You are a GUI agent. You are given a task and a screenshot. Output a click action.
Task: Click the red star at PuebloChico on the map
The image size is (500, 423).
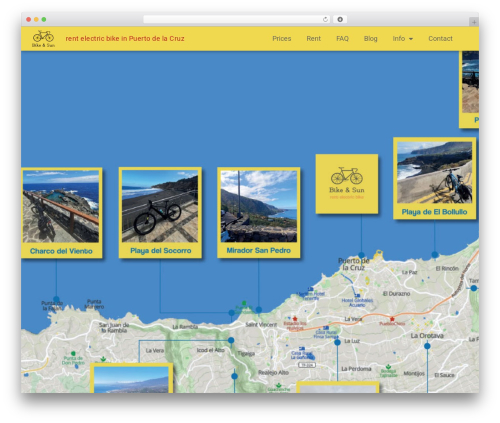pyautogui.click(x=392, y=319)
